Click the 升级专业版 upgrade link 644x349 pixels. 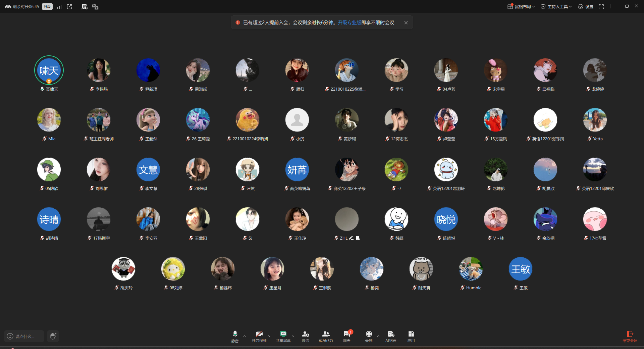click(x=349, y=22)
